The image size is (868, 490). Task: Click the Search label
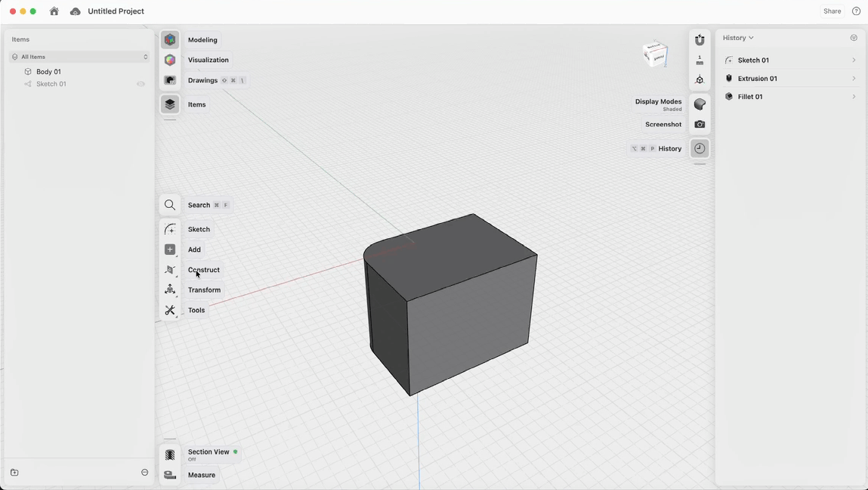(199, 205)
